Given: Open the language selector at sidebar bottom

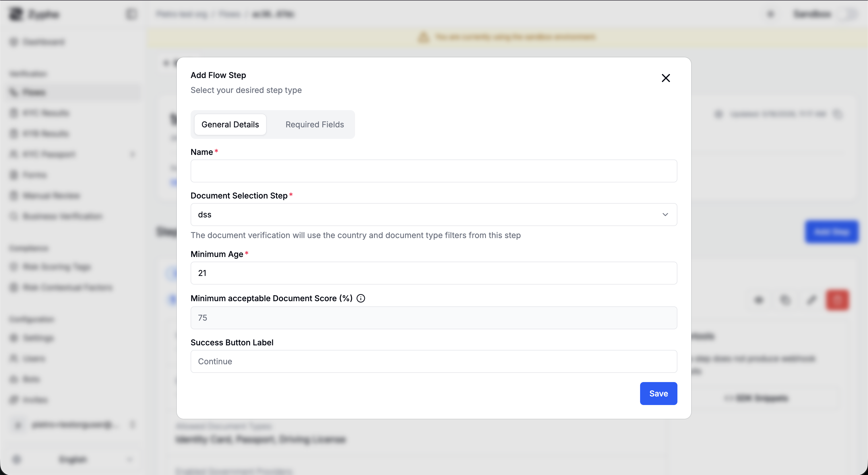Looking at the screenshot, I should (x=72, y=459).
